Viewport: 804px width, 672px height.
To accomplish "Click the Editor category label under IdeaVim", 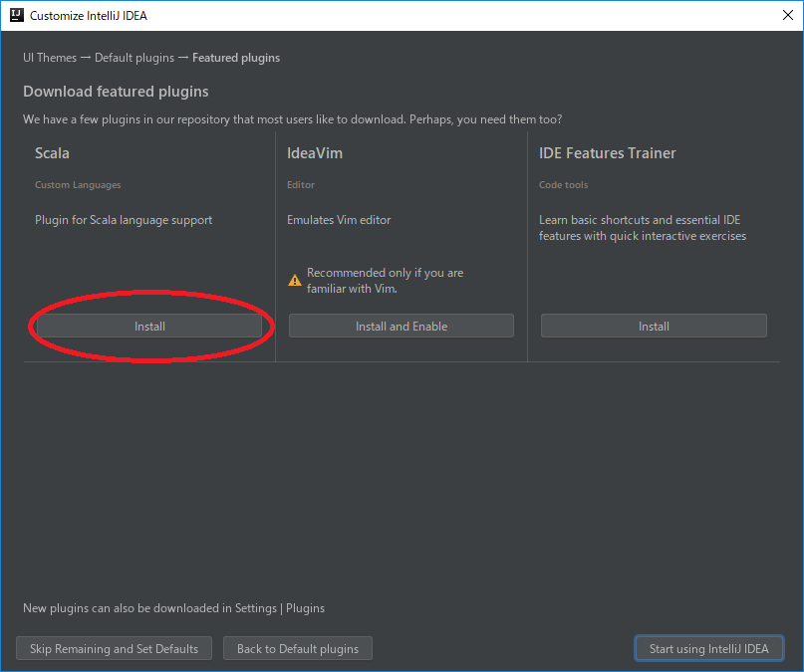I will coord(301,185).
